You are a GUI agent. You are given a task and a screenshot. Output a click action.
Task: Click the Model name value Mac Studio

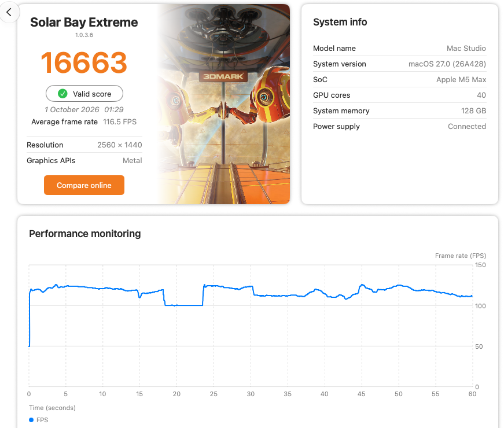point(466,48)
